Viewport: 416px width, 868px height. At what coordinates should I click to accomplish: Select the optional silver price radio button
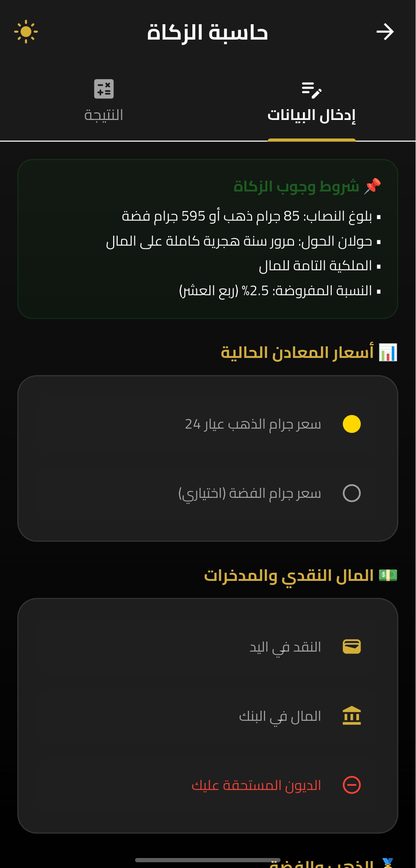pos(351,492)
